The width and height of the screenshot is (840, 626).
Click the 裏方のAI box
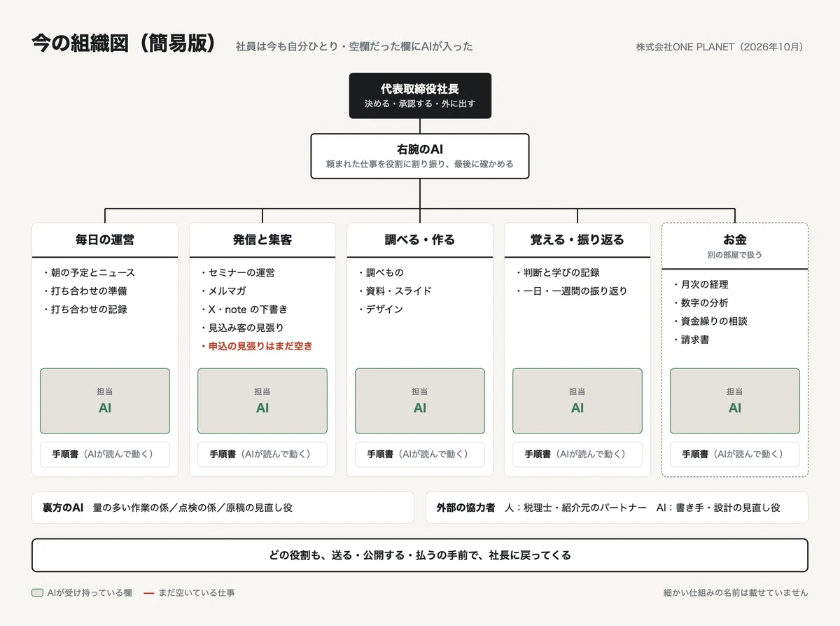tap(223, 508)
